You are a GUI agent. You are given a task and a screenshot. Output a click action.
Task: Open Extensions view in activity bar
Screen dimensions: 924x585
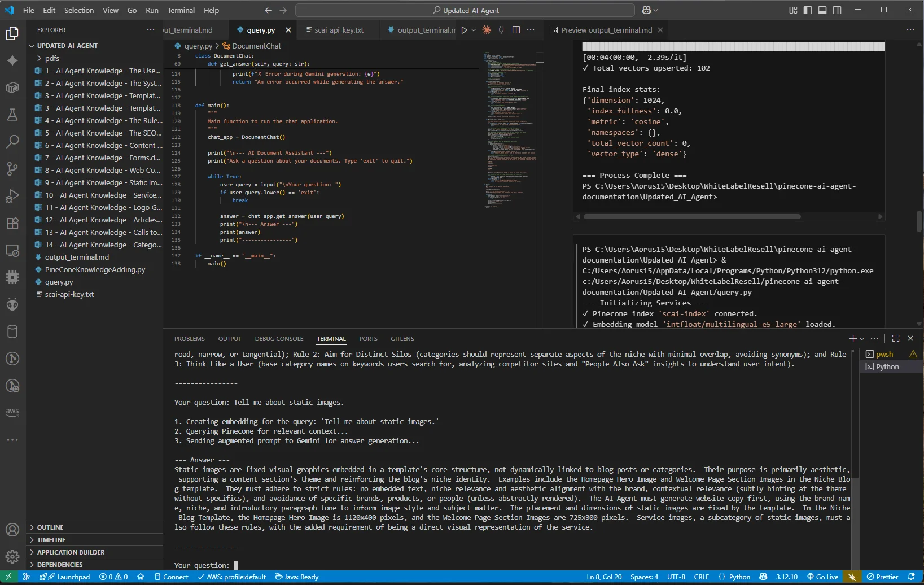(12, 223)
